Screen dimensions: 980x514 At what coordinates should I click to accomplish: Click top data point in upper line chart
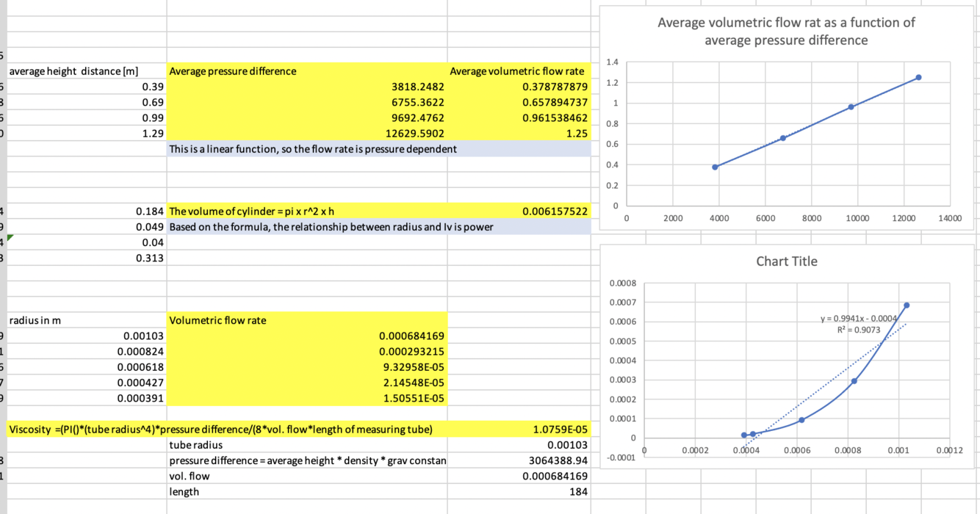918,77
